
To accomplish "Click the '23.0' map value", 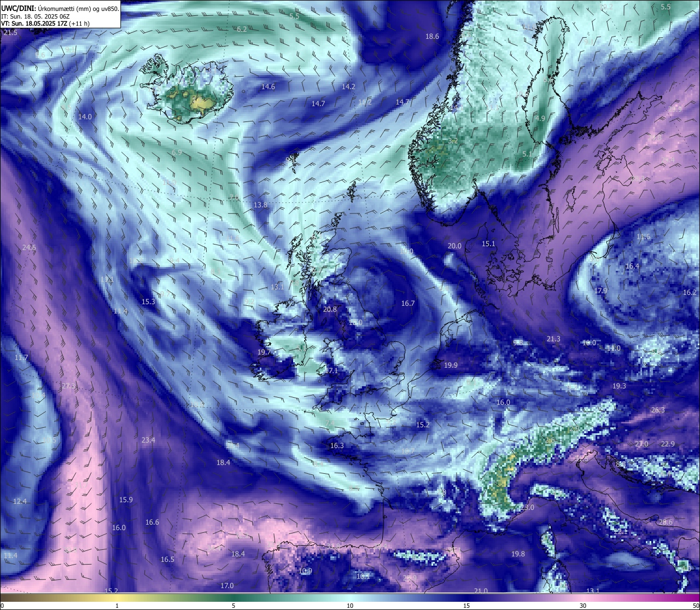I will click(x=527, y=507).
